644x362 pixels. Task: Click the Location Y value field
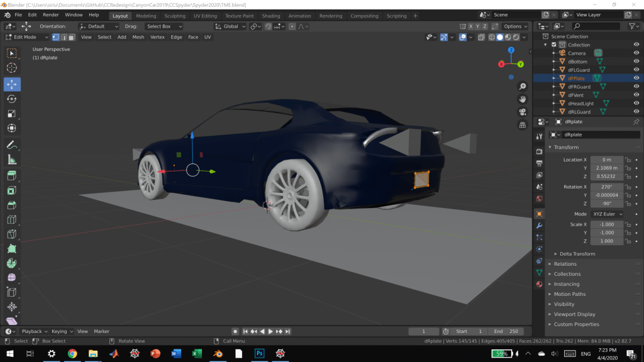coord(606,168)
